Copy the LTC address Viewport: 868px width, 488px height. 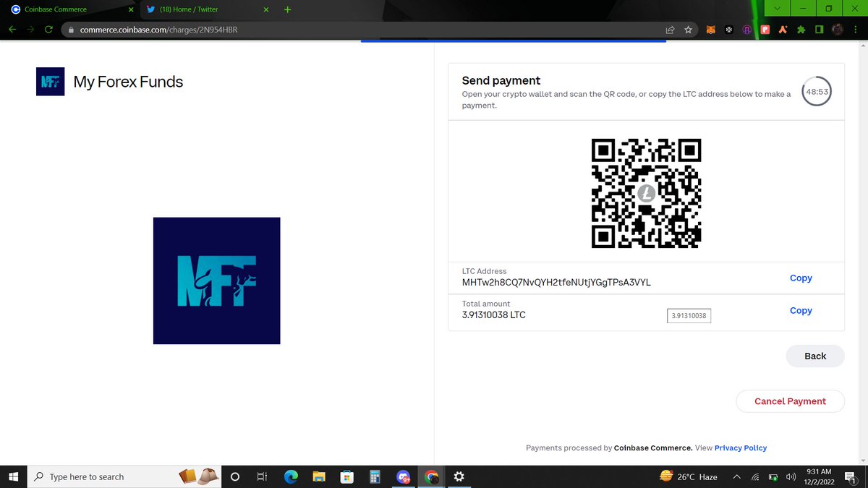pyautogui.click(x=801, y=278)
